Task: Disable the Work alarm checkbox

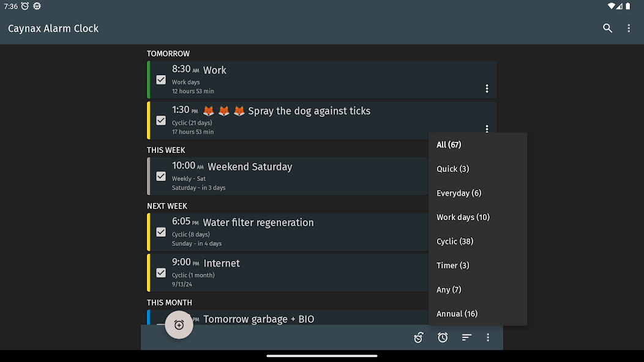Action: [x=160, y=79]
